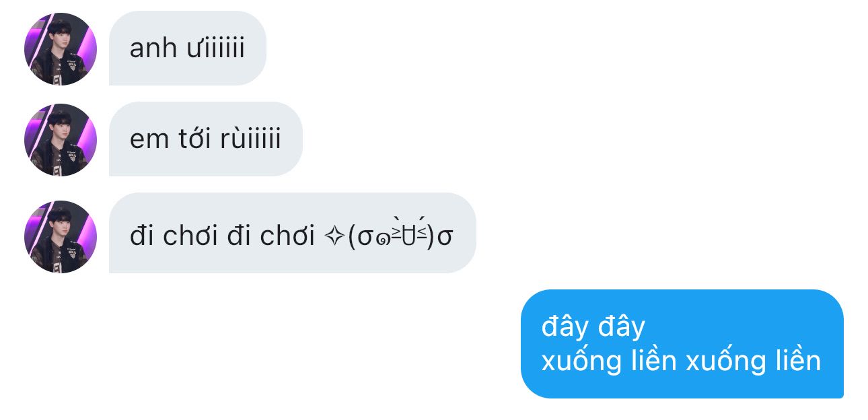Click "xuống liền xuống liền" text line

pyautogui.click(x=681, y=361)
